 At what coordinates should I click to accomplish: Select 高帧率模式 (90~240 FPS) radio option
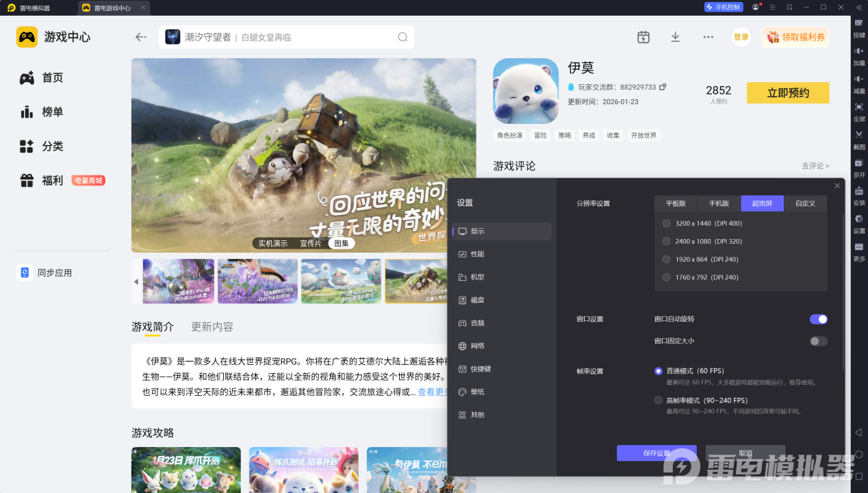point(659,401)
